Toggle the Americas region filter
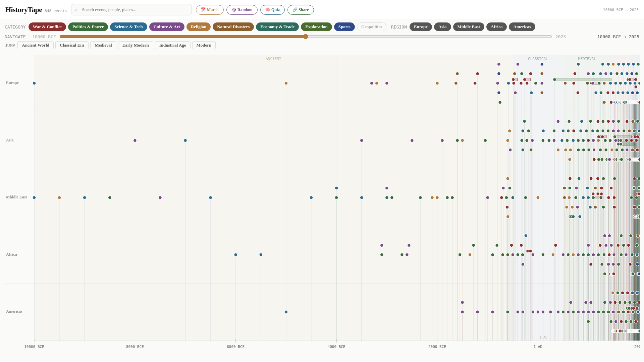Viewport: 644px width, 362px height. pyautogui.click(x=522, y=27)
